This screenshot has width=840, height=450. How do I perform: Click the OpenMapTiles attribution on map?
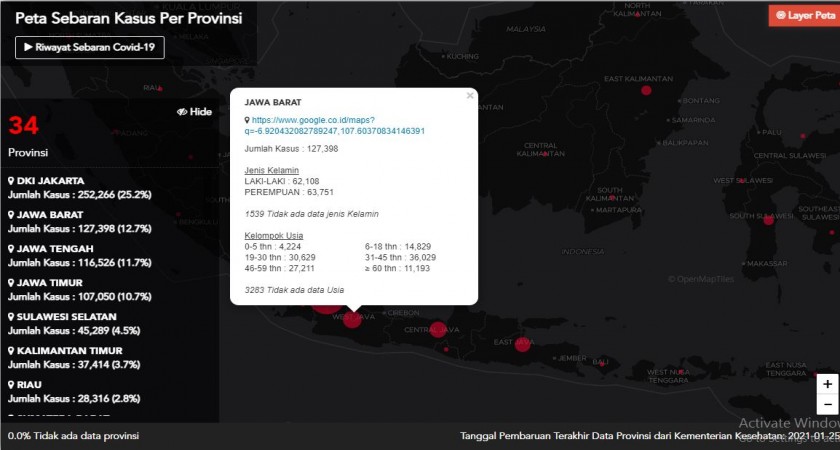pos(701,279)
